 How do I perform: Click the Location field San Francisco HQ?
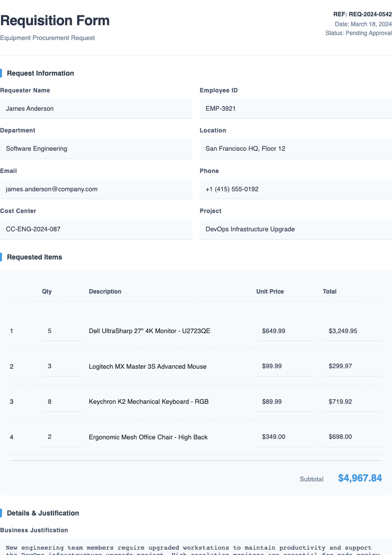[x=295, y=149]
